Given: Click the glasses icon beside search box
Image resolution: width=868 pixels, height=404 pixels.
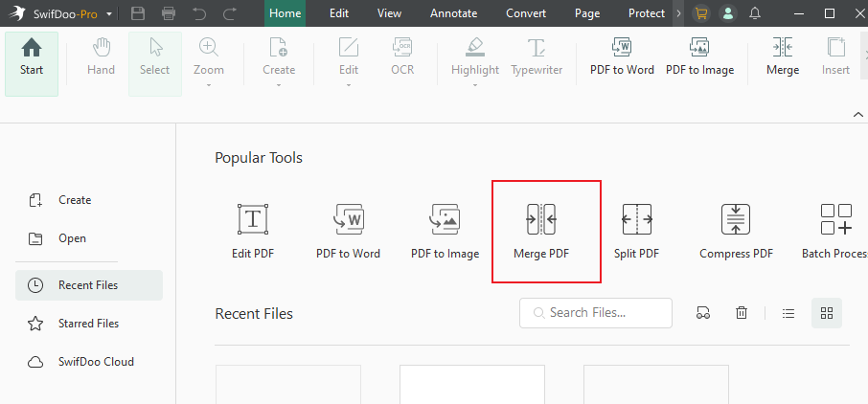Looking at the screenshot, I should tap(703, 313).
